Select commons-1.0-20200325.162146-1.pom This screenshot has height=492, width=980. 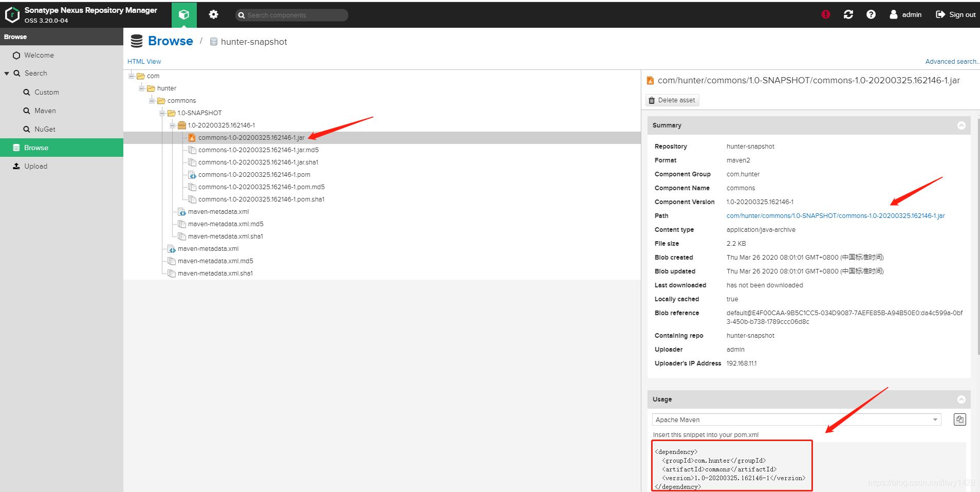click(254, 174)
